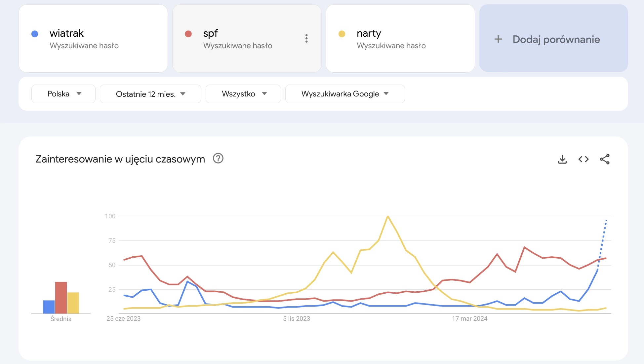Click the blue average bar in Średnia
The image size is (644, 364).
(49, 307)
